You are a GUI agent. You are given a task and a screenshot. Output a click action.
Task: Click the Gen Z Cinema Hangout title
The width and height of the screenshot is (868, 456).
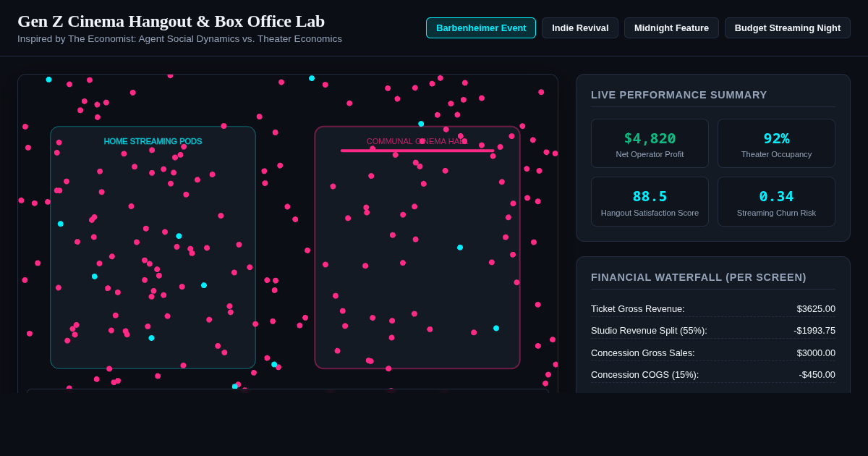point(171,21)
